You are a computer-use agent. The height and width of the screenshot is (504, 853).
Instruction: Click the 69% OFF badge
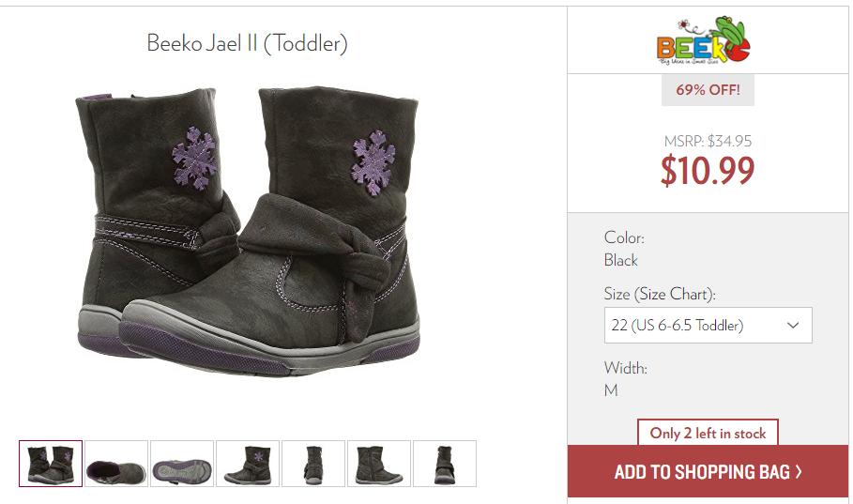(x=708, y=90)
